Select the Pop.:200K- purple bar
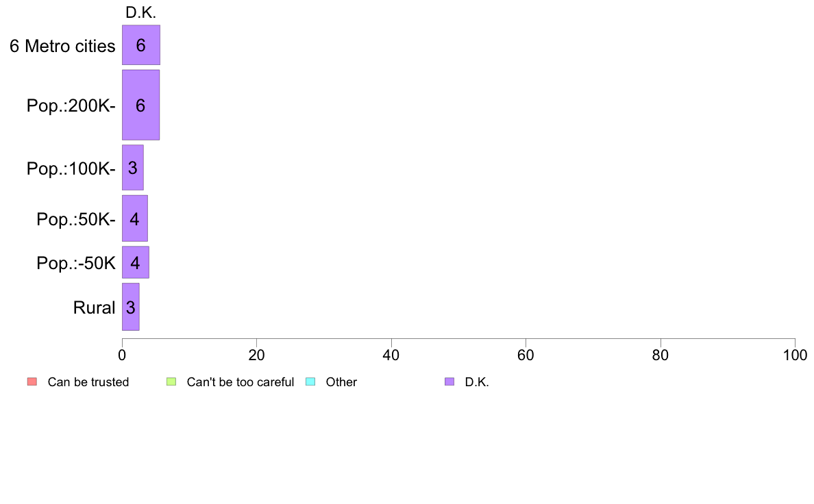 click(x=140, y=105)
